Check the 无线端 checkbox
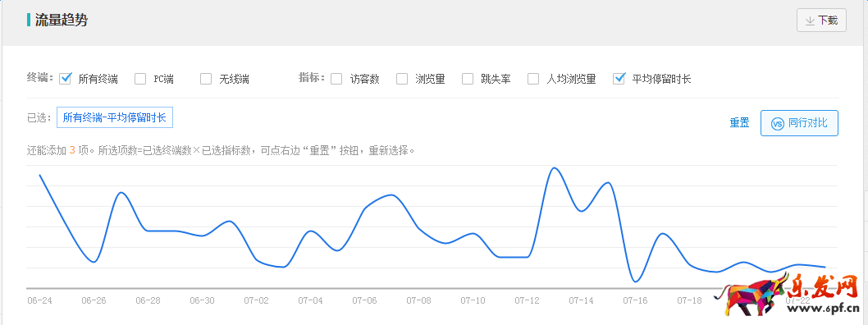868x325 pixels. coord(206,79)
